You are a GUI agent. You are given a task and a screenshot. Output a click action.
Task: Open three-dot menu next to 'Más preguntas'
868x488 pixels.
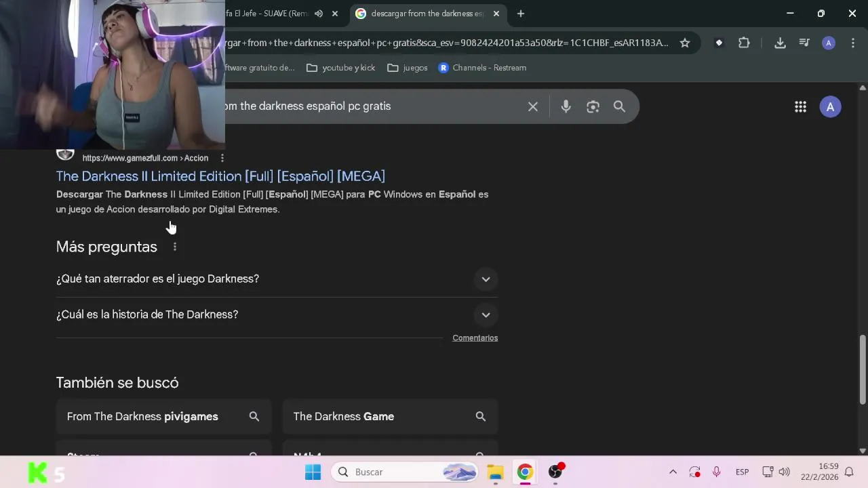click(174, 247)
